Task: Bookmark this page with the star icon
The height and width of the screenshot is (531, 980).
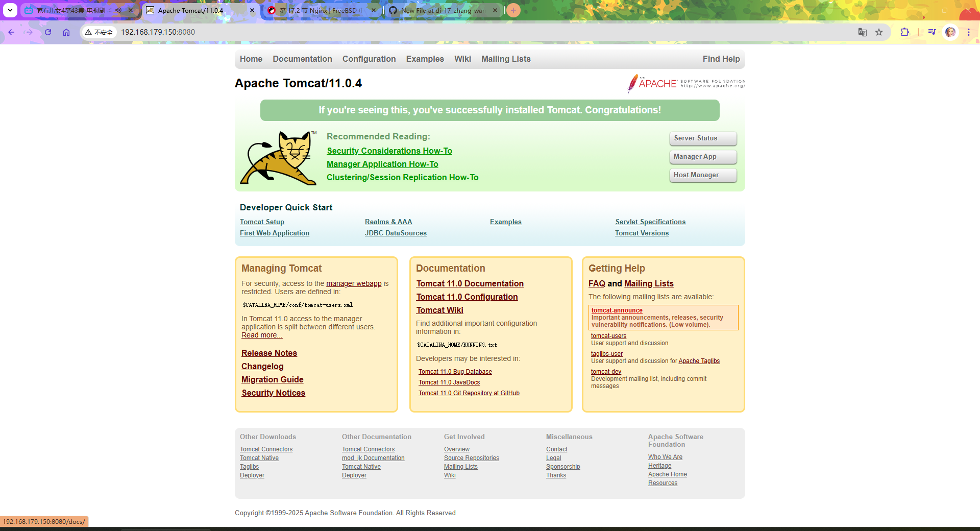Action: tap(879, 32)
